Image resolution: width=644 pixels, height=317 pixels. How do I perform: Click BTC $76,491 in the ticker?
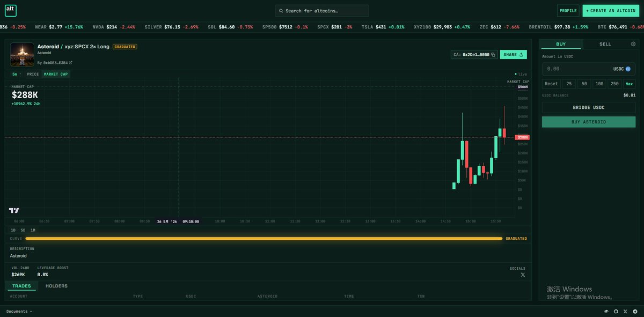(620, 27)
